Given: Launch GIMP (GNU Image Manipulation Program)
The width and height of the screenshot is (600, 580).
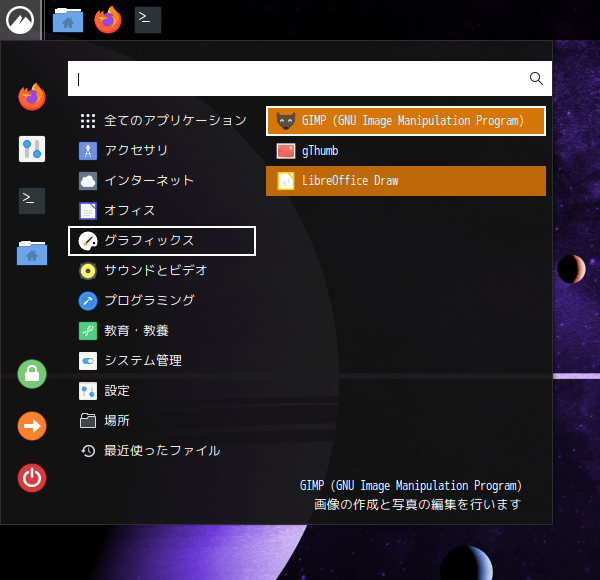Looking at the screenshot, I should pyautogui.click(x=406, y=121).
